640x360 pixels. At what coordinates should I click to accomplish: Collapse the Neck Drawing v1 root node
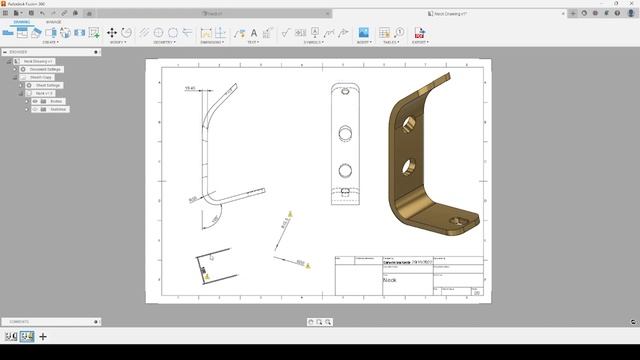click(9, 61)
